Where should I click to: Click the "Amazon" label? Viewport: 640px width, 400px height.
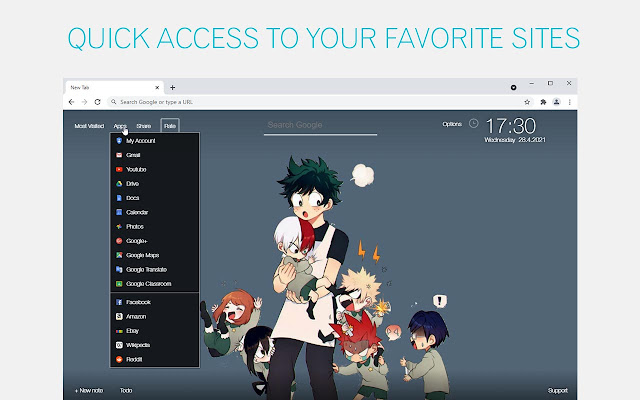[x=136, y=316]
